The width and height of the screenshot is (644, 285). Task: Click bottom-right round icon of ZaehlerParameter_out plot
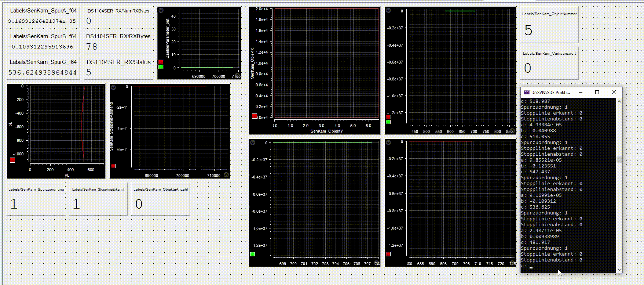click(x=237, y=76)
